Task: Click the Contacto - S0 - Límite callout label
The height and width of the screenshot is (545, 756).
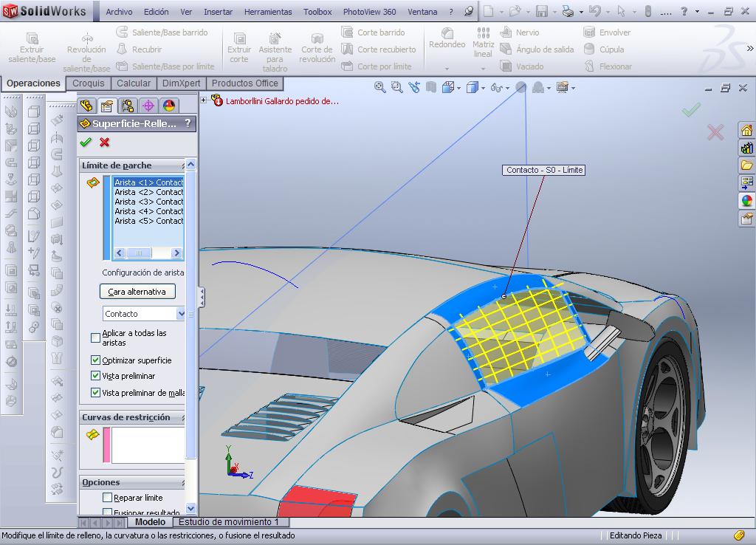Action: click(544, 170)
